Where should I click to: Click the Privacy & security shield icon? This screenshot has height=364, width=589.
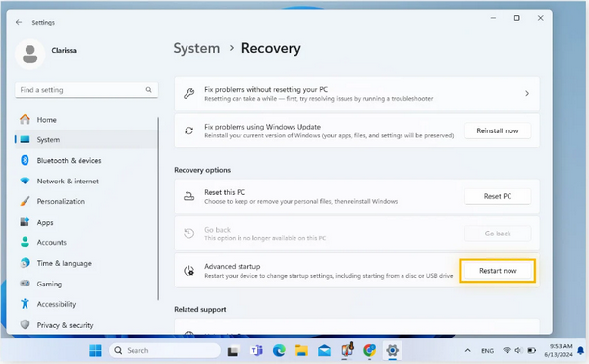pos(25,324)
